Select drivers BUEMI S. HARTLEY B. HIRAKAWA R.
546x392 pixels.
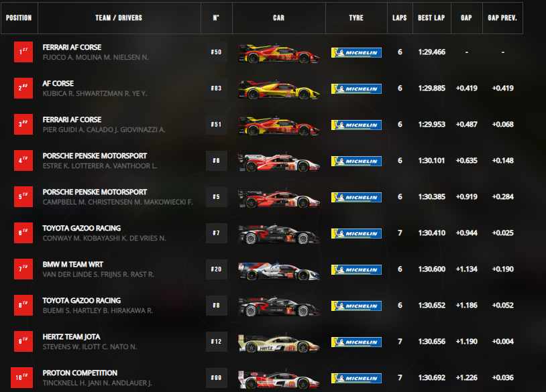(97, 311)
